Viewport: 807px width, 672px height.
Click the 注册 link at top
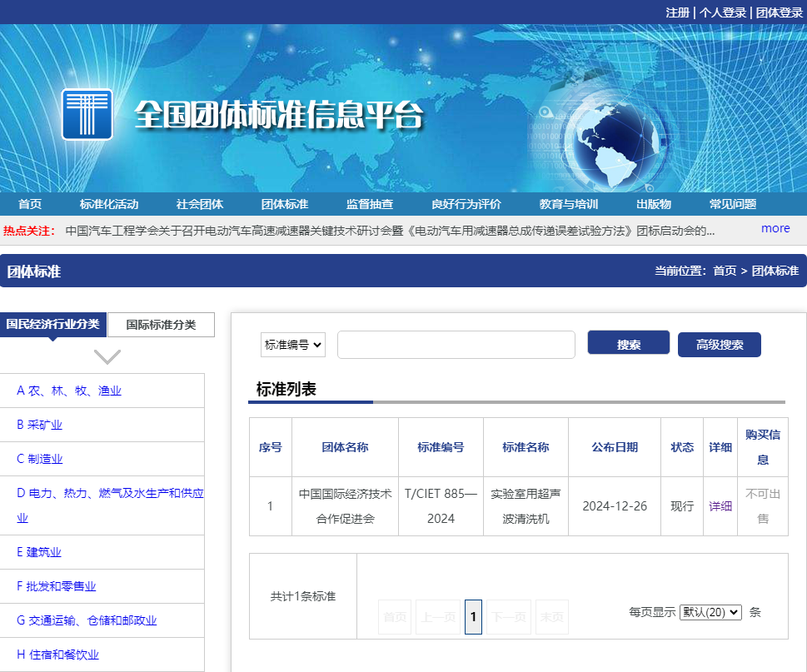[x=677, y=12]
